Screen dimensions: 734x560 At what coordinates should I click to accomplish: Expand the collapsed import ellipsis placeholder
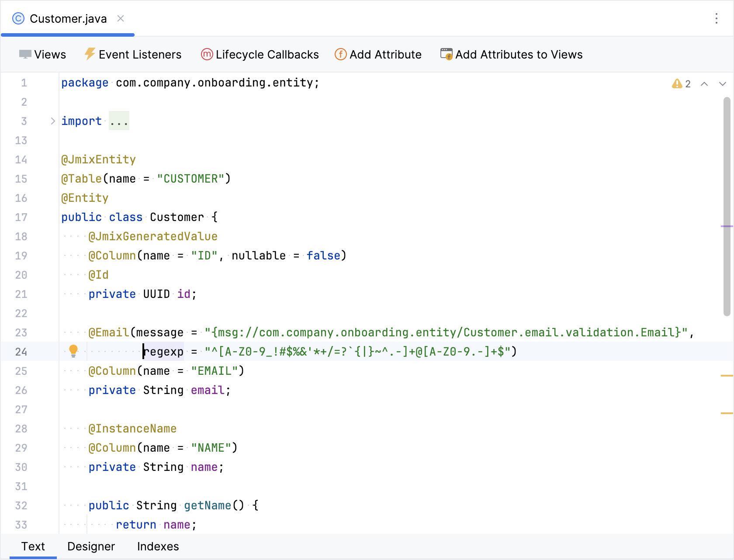click(119, 121)
